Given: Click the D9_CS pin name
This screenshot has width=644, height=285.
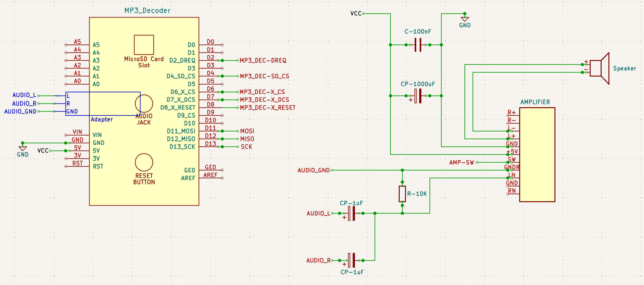Looking at the screenshot, I should (x=186, y=115).
